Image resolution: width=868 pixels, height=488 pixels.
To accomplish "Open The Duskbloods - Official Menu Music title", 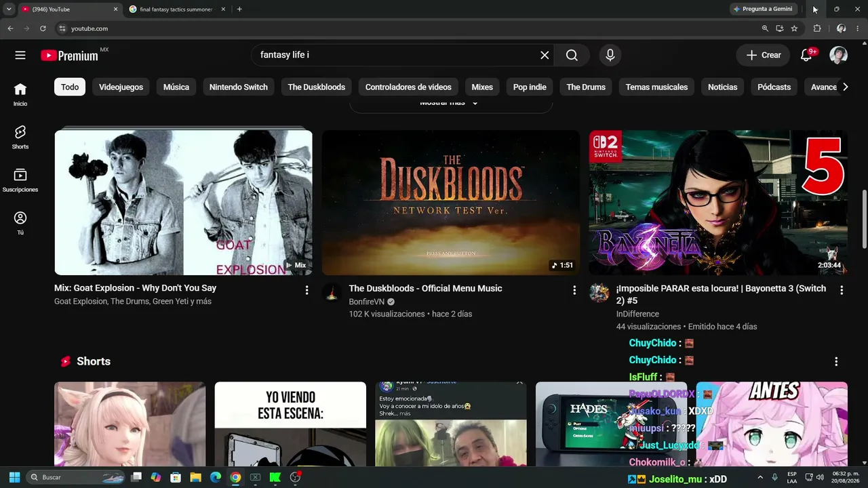I will point(426,288).
